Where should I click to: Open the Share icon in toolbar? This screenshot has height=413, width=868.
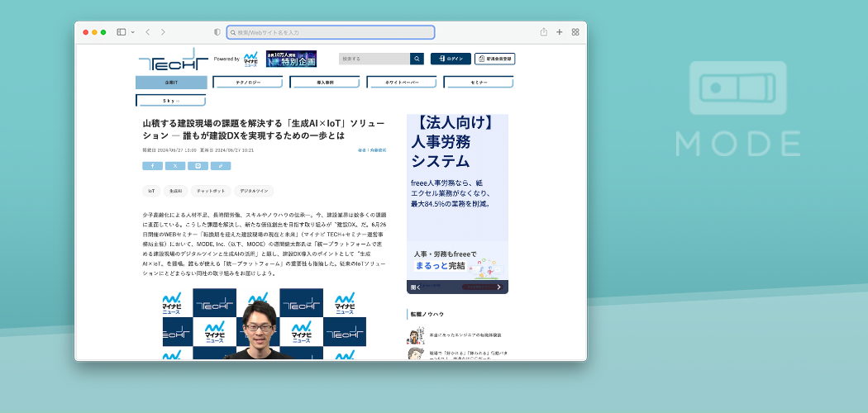click(544, 32)
